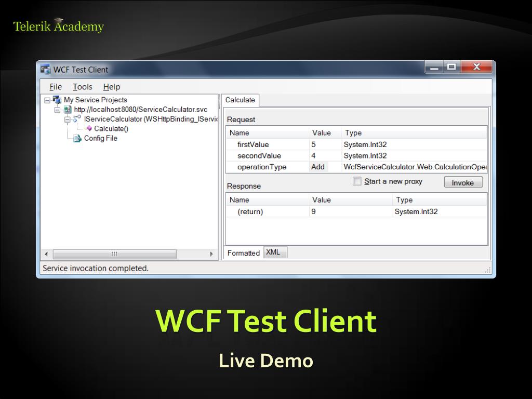Click the Response table Name column header

coord(268,200)
